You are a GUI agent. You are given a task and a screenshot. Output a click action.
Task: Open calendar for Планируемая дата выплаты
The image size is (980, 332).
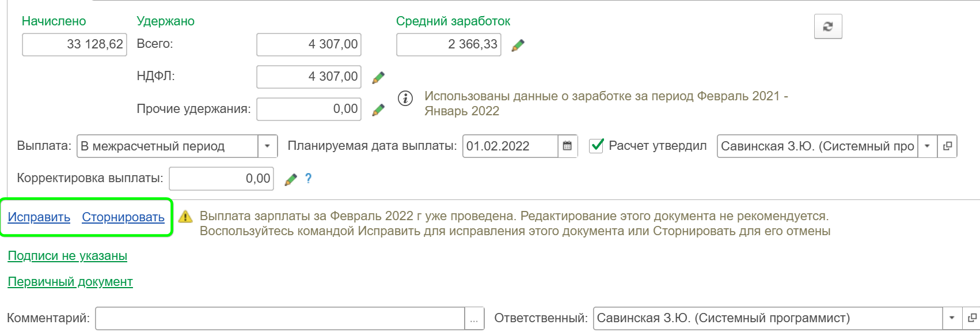click(x=566, y=146)
